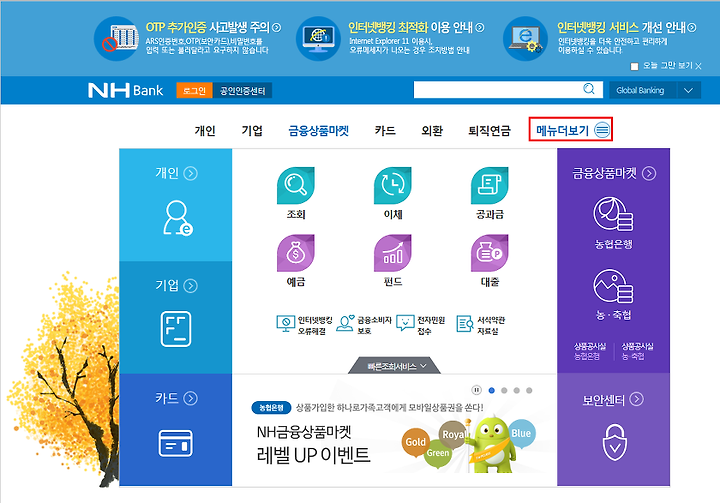Click the NH Bank logo
This screenshot has width=720, height=503.
tap(125, 90)
